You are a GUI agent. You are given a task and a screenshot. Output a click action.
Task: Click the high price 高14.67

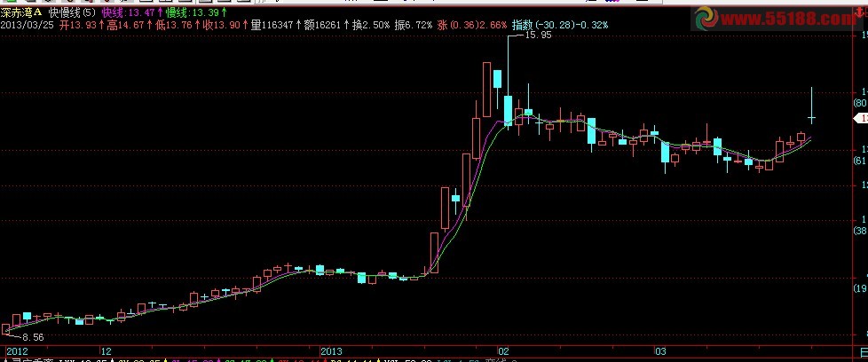tap(127, 25)
